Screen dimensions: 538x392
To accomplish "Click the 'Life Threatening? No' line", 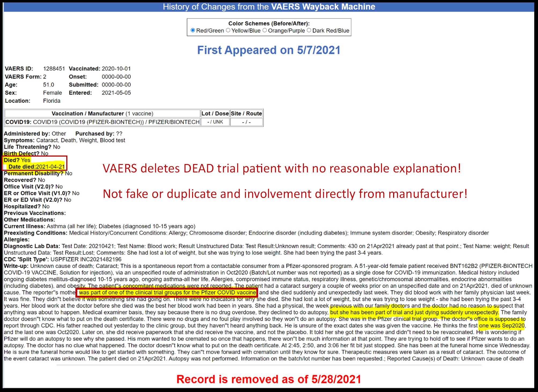I will tap(32, 147).
